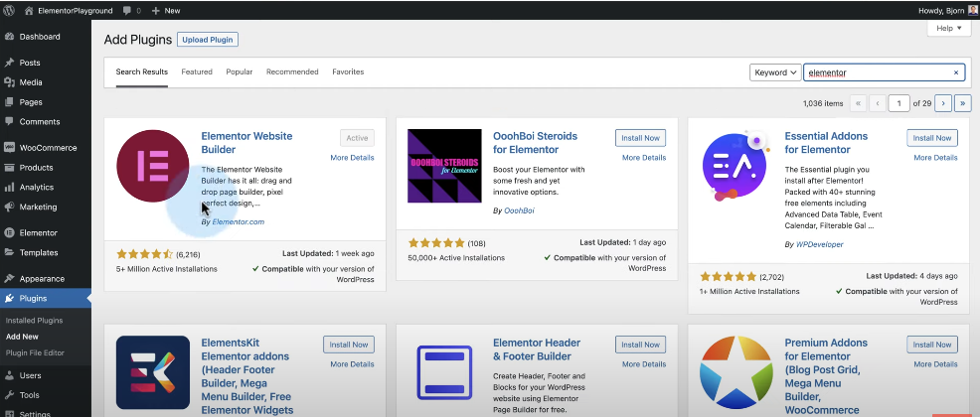Open More Details for Essential Addons
This screenshot has height=417, width=980.
(935, 158)
